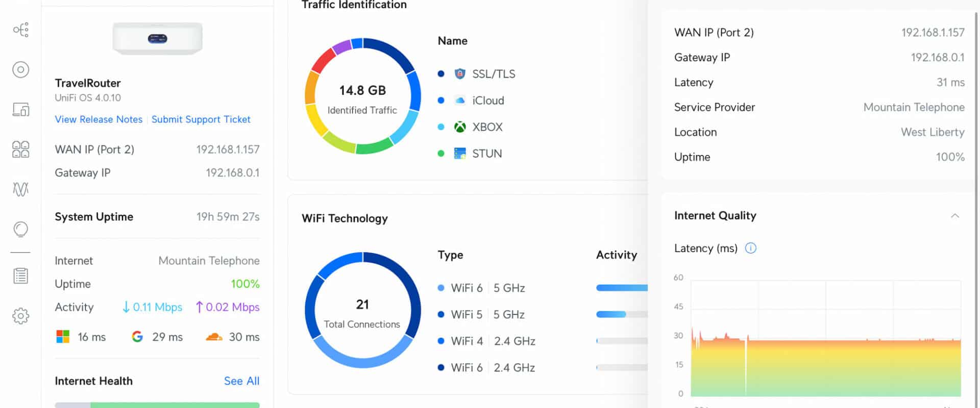Click the Internet Health status bar

pyautogui.click(x=157, y=405)
